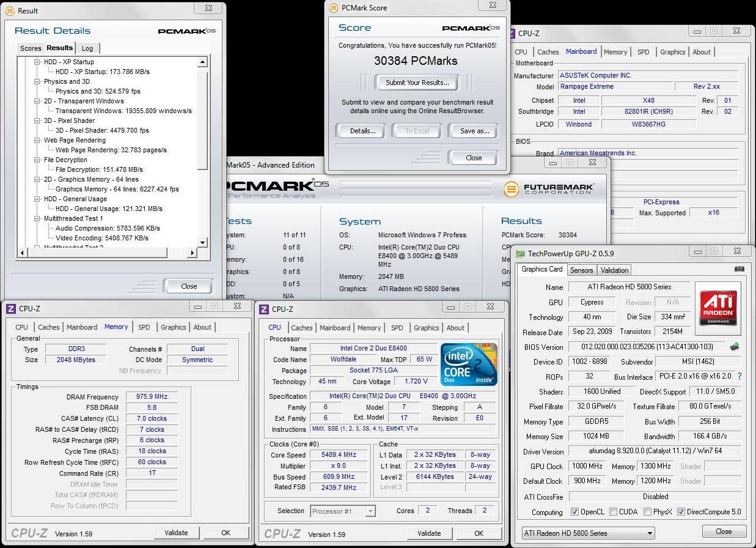The image size is (756, 548).
Task: Open SPD tab in CPU-Z Memory window
Action: pyautogui.click(x=144, y=327)
